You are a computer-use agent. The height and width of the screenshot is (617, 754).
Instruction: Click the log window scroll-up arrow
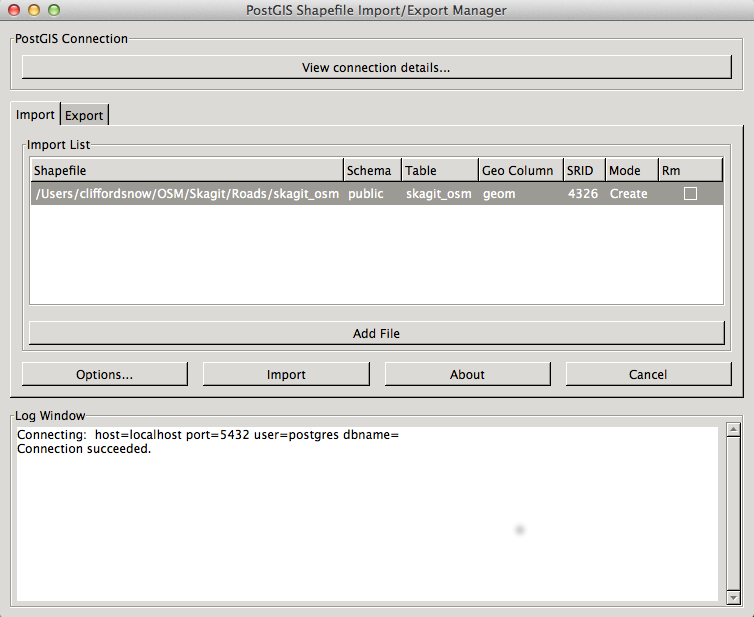(x=732, y=431)
